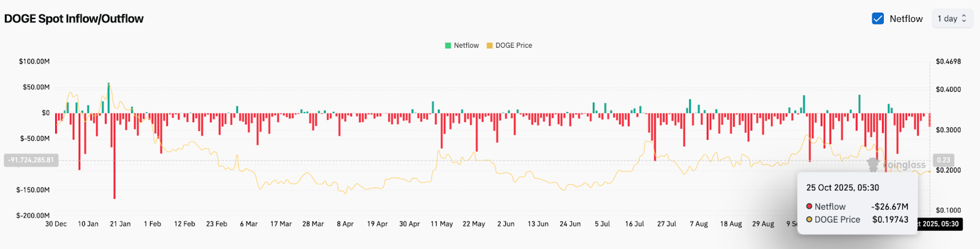This screenshot has width=980, height=249.
Task: Click the -$26.67M Netflow value in the tooltip
Action: point(889,207)
